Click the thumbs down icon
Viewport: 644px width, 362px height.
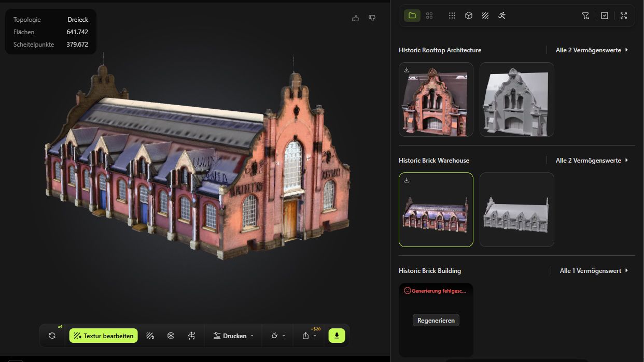tap(372, 18)
